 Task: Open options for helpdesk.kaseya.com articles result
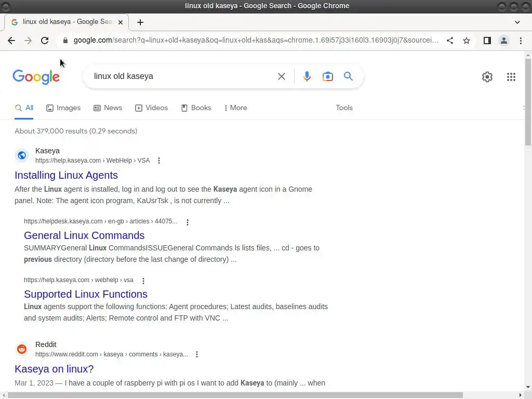[x=187, y=222]
